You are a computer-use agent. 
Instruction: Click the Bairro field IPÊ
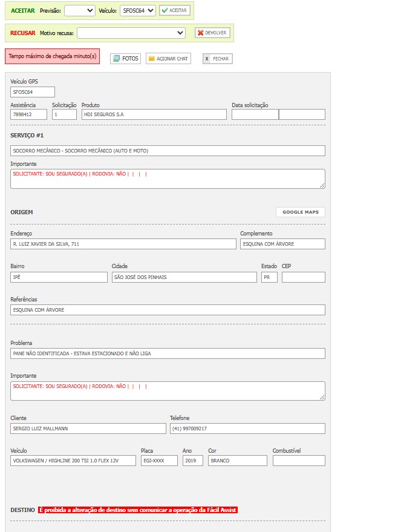click(x=59, y=277)
